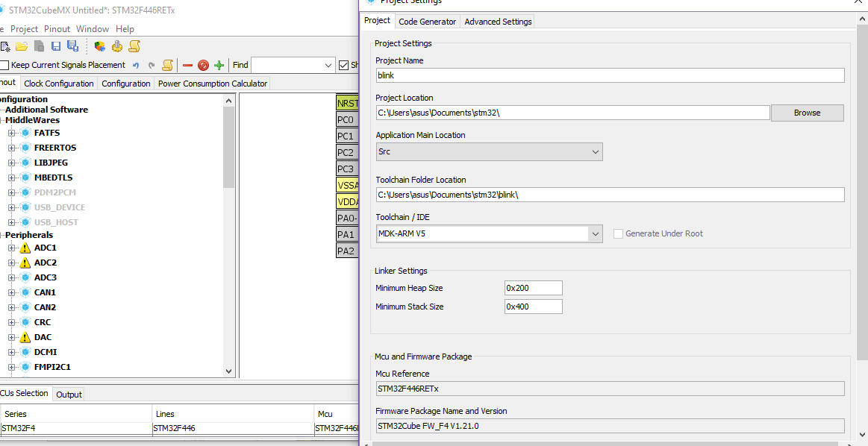The image size is (868, 446).
Task: Expand the ADC1 tree node
Action: (12, 248)
